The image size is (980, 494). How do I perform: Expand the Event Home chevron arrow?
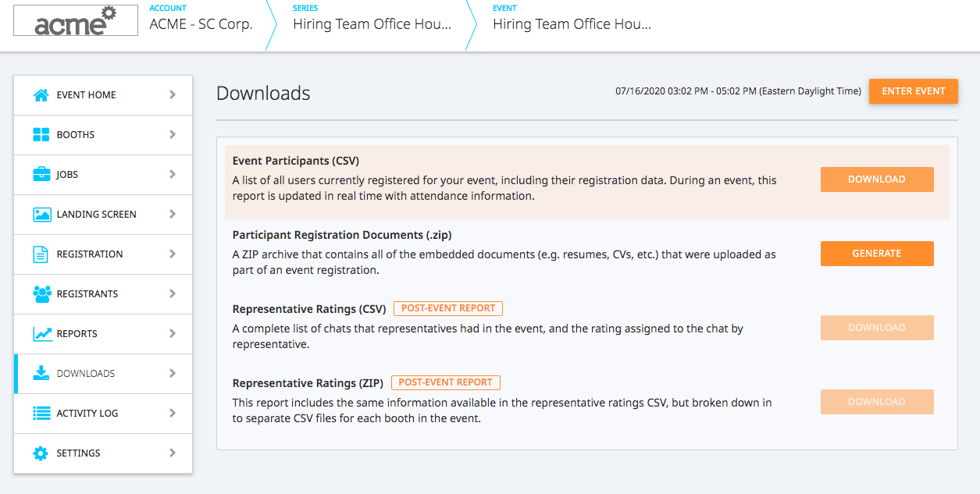[x=173, y=95]
